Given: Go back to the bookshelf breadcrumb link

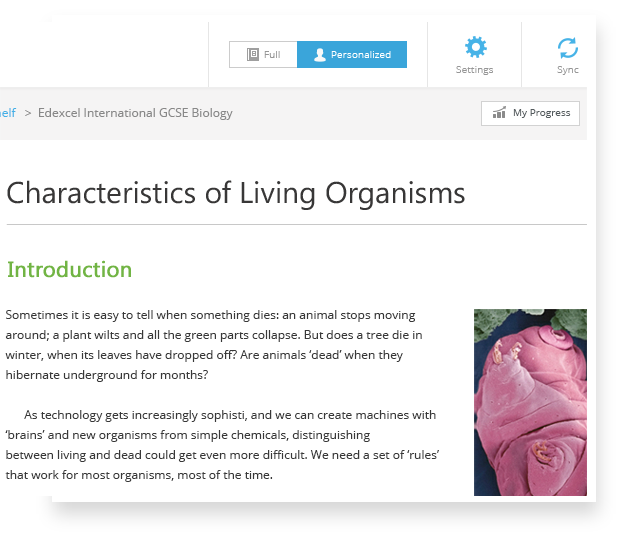Looking at the screenshot, I should coord(8,113).
